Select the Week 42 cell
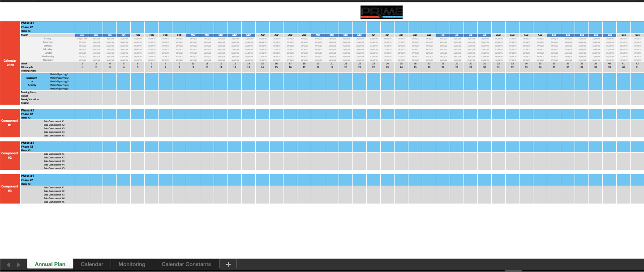 point(637,64)
